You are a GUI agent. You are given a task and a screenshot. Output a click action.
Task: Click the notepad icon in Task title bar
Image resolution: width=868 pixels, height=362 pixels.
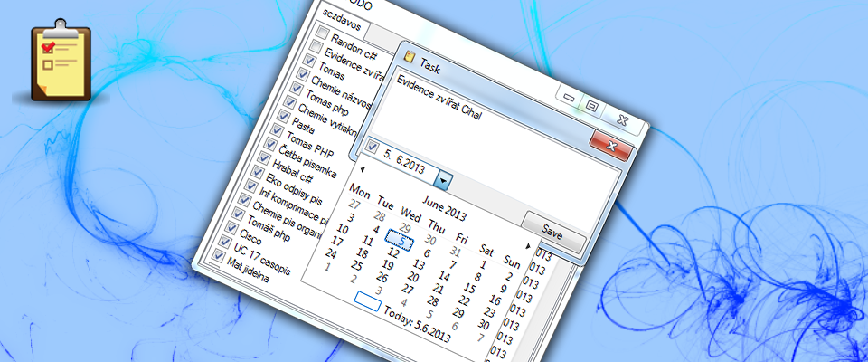(410, 57)
